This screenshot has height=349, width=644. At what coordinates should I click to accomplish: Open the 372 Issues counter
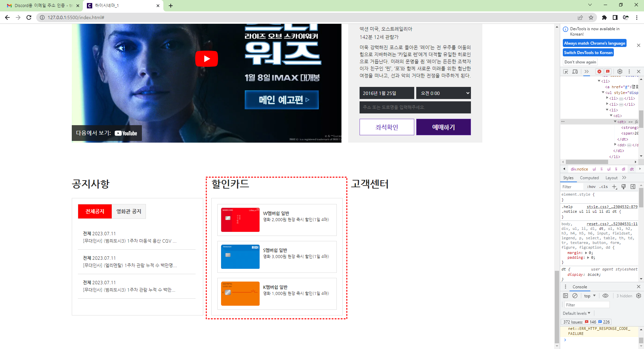click(586, 322)
